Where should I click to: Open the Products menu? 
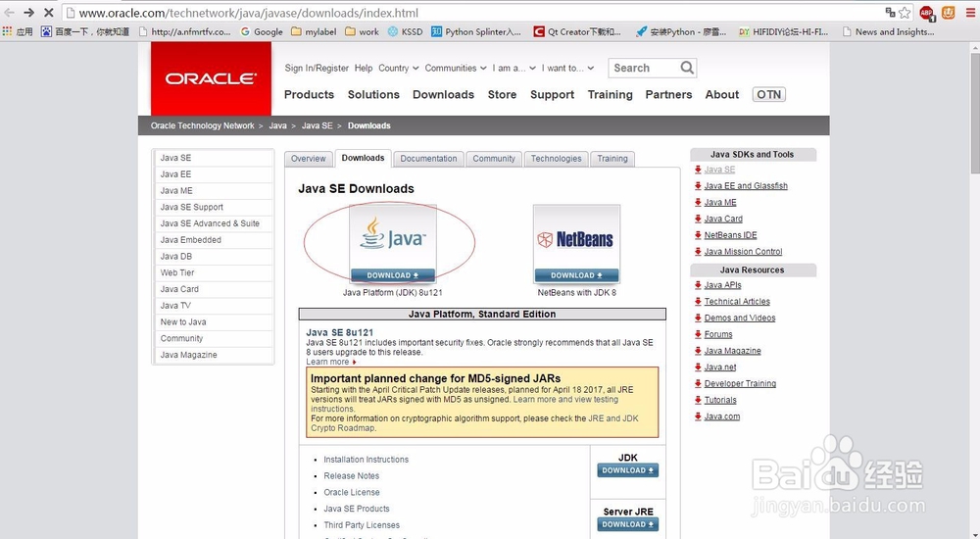pos(309,94)
